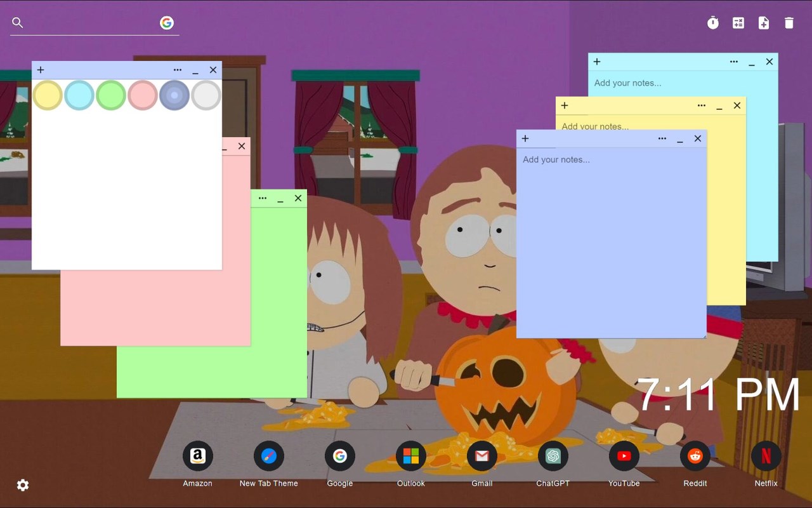Click plus icon on the yellow note
The height and width of the screenshot is (508, 812).
565,105
